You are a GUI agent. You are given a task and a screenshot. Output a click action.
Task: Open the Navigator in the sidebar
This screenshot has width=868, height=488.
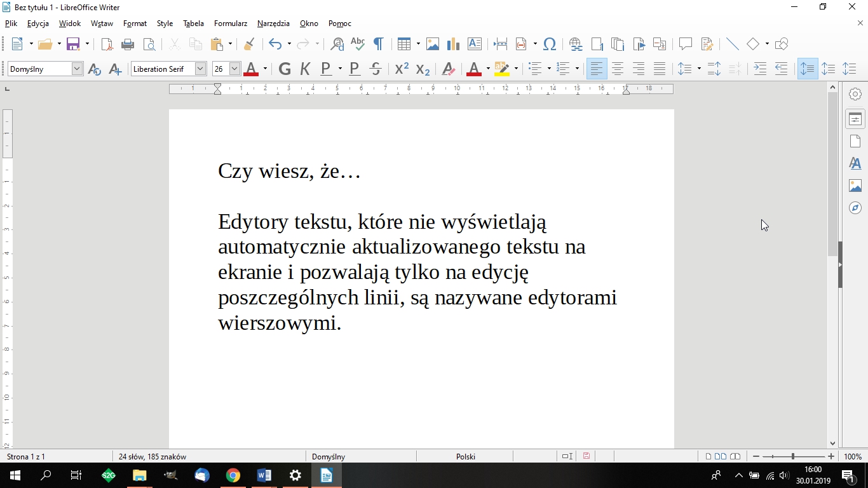point(855,208)
